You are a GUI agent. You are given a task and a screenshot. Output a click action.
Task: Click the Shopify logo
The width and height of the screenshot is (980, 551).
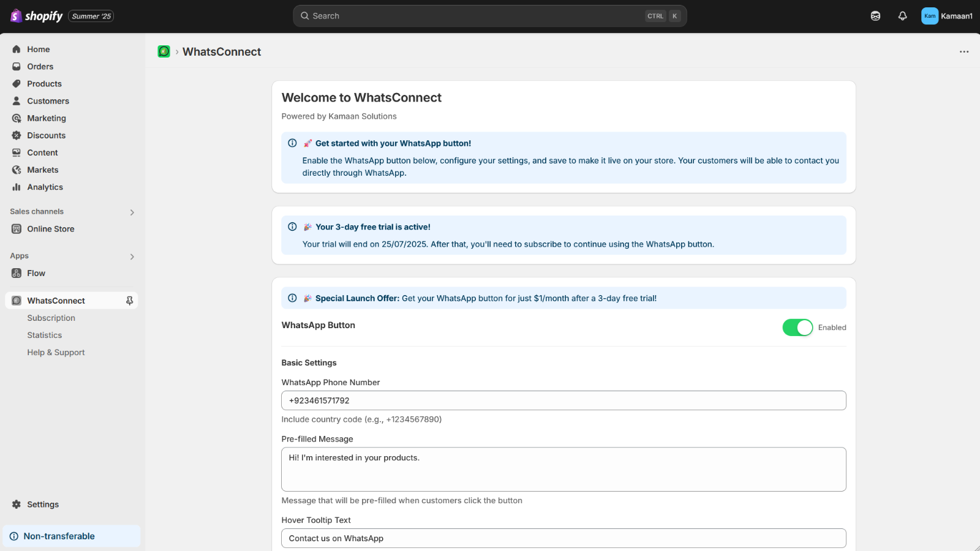pos(37,16)
